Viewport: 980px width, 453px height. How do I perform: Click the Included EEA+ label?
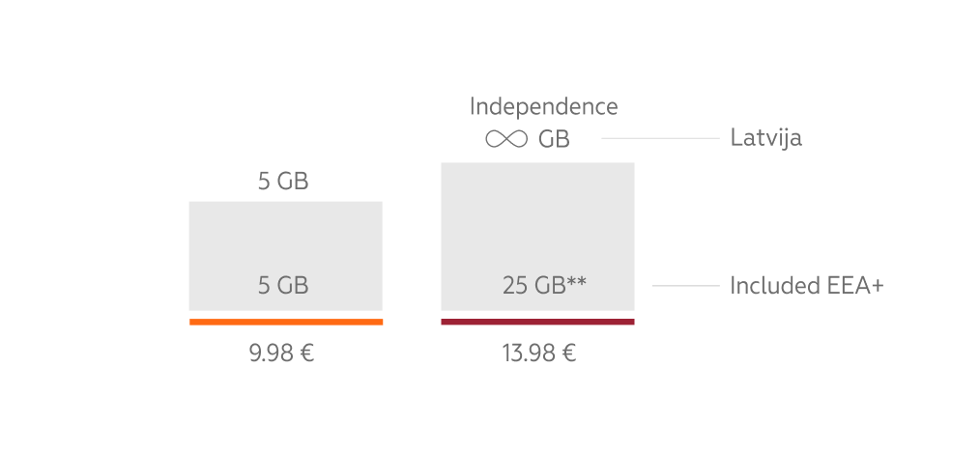coord(806,286)
